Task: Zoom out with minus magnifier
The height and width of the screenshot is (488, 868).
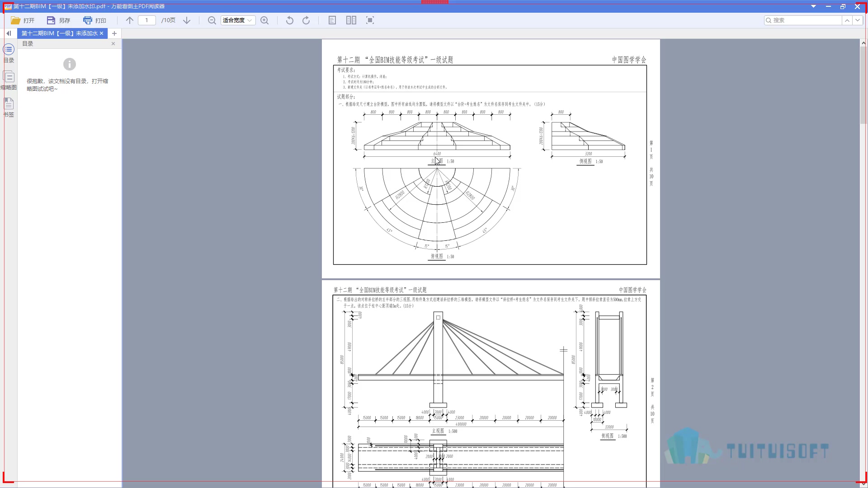Action: click(x=212, y=20)
